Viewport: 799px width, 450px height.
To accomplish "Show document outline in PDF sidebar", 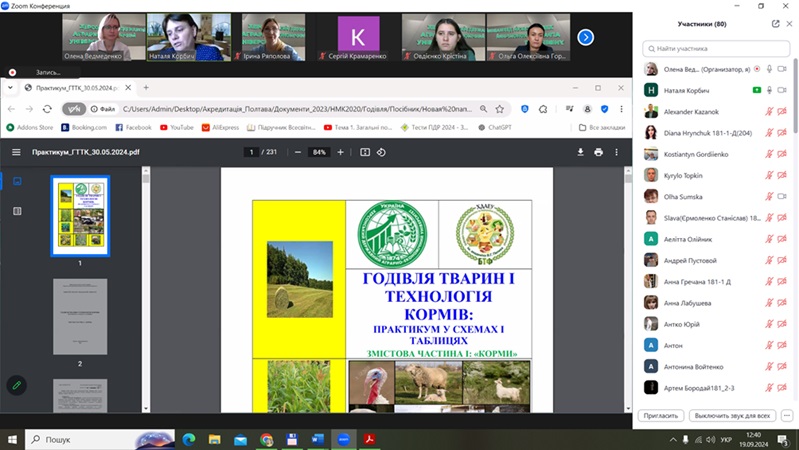I will 17,211.
